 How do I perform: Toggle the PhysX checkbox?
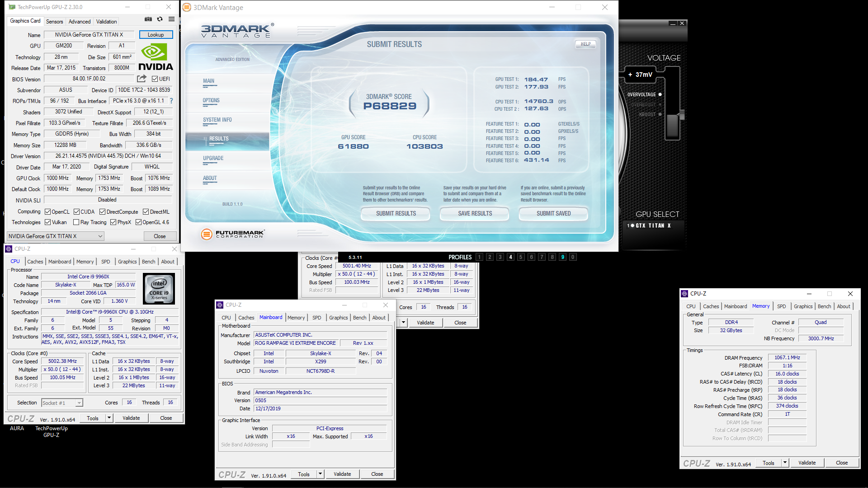[113, 222]
